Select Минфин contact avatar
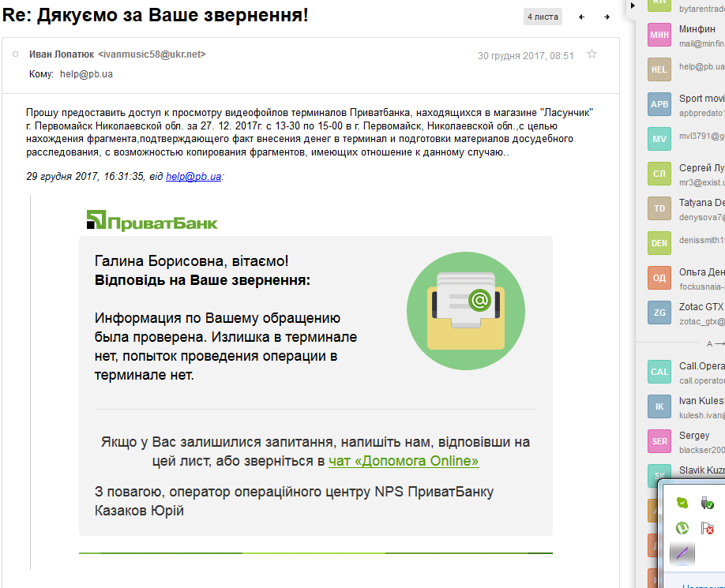The image size is (725, 588). click(659, 35)
